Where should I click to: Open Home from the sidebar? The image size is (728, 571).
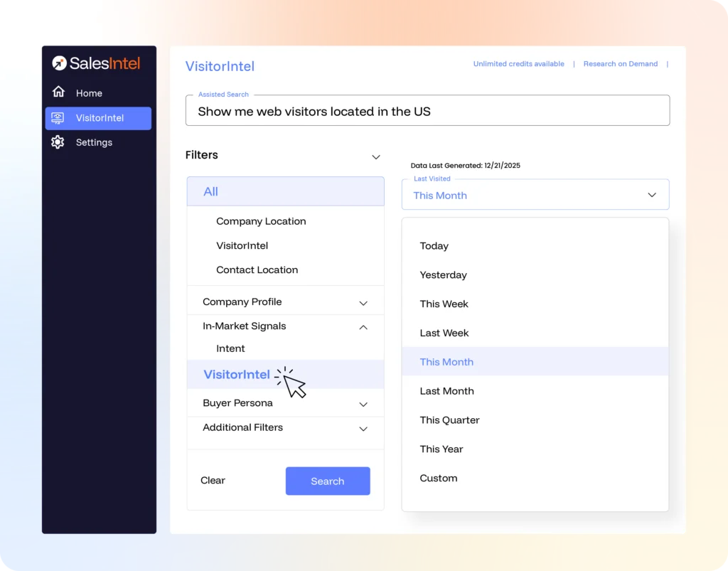tap(89, 93)
